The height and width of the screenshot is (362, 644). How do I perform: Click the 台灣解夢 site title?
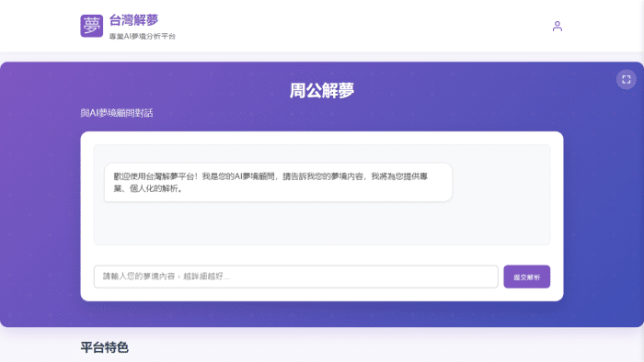[x=134, y=19]
